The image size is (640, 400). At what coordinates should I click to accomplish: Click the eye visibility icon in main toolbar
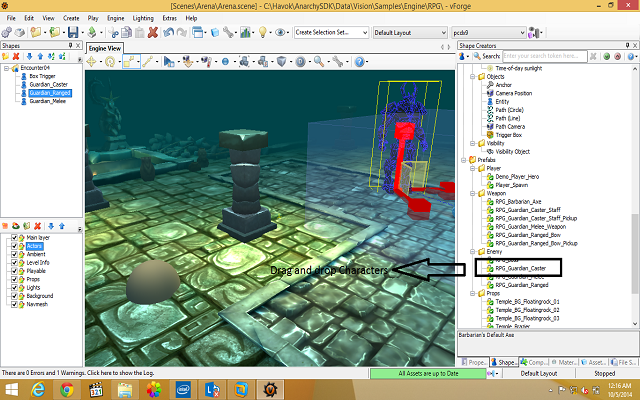pyautogui.click(x=280, y=32)
